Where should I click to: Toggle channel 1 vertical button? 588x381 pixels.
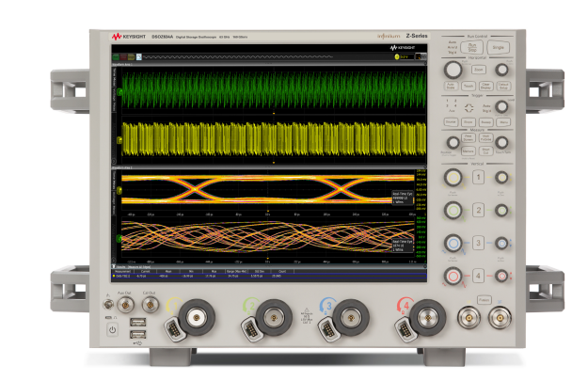tap(479, 177)
